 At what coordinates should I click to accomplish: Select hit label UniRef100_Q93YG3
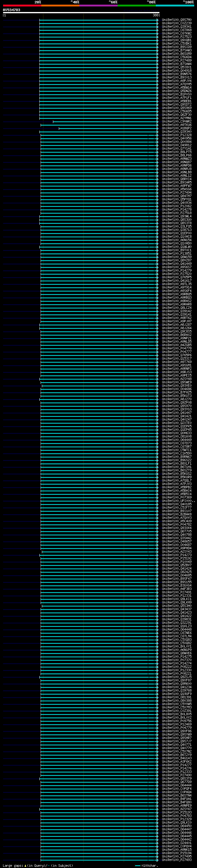click(x=177, y=409)
